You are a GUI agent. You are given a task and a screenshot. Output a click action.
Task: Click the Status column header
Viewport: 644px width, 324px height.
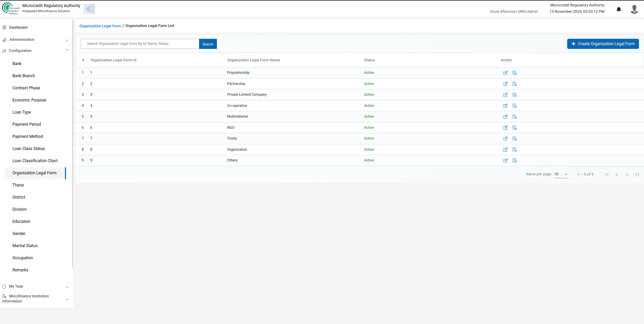369,60
